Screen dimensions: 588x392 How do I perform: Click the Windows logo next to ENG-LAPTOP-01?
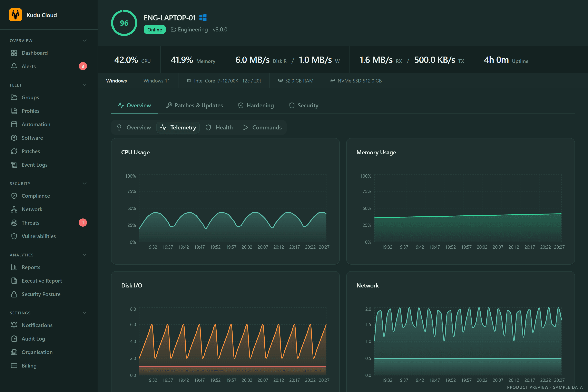click(203, 18)
